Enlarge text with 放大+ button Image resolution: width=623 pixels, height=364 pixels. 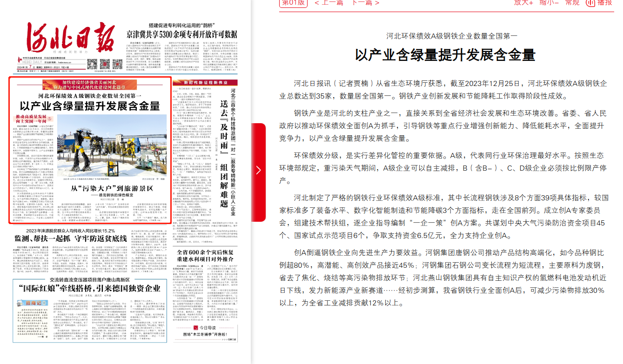tap(523, 3)
